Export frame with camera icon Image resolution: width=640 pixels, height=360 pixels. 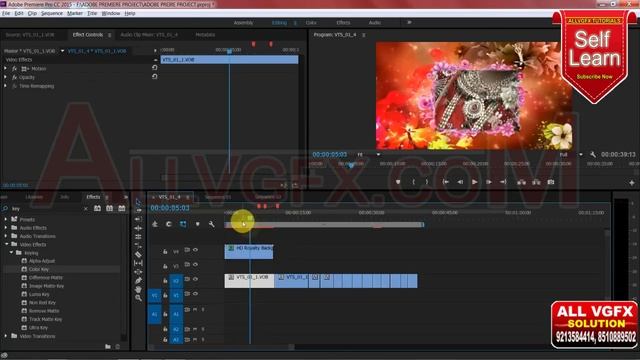coord(551,182)
